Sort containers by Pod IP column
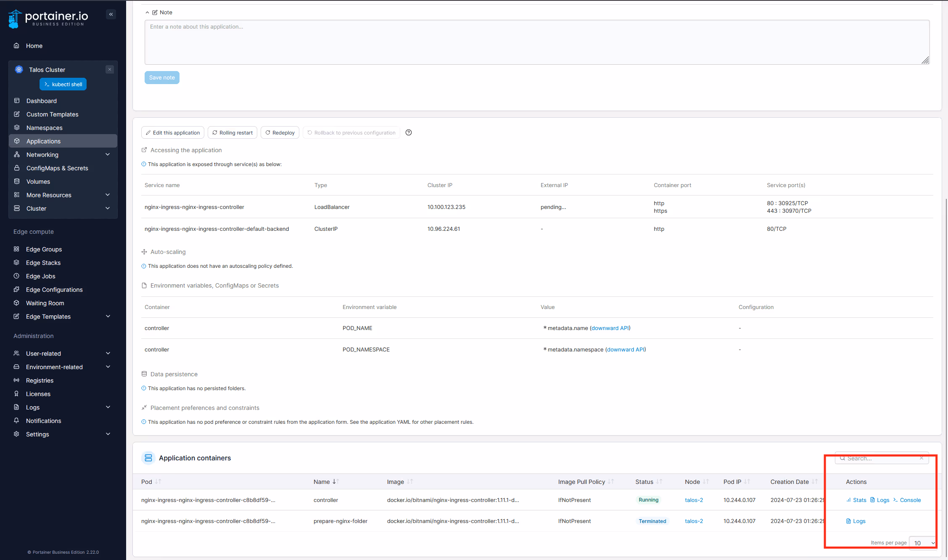Screen dimensions: 948x560 pyautogui.click(x=737, y=482)
